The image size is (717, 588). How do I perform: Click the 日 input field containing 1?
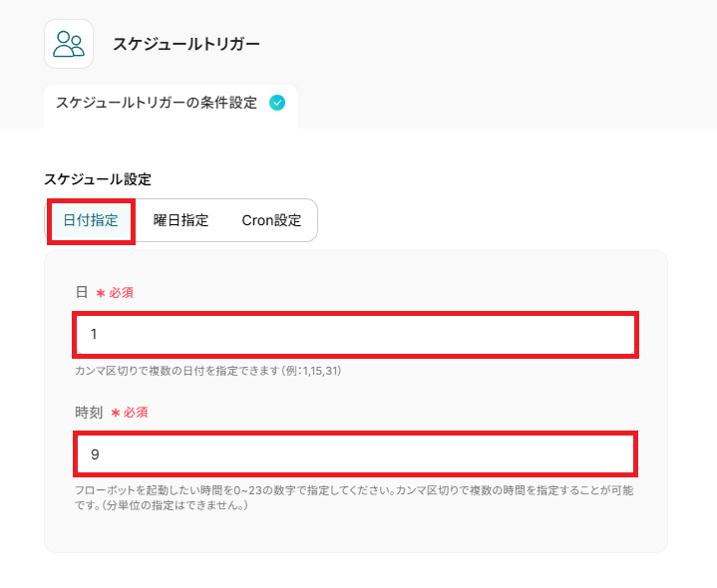pyautogui.click(x=355, y=335)
